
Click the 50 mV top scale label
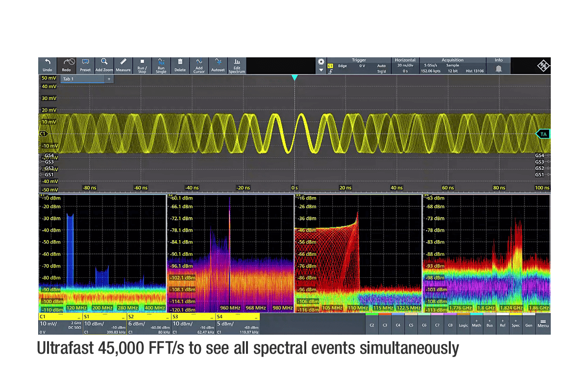pos(49,78)
